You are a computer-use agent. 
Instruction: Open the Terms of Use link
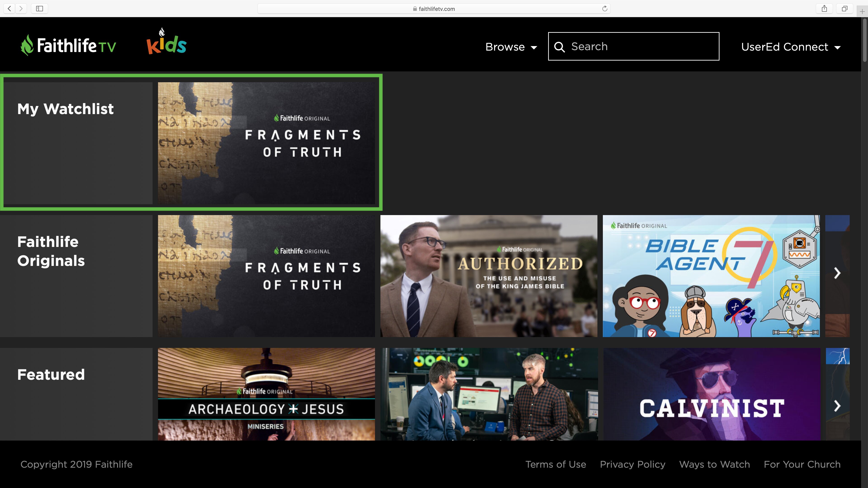(556, 465)
